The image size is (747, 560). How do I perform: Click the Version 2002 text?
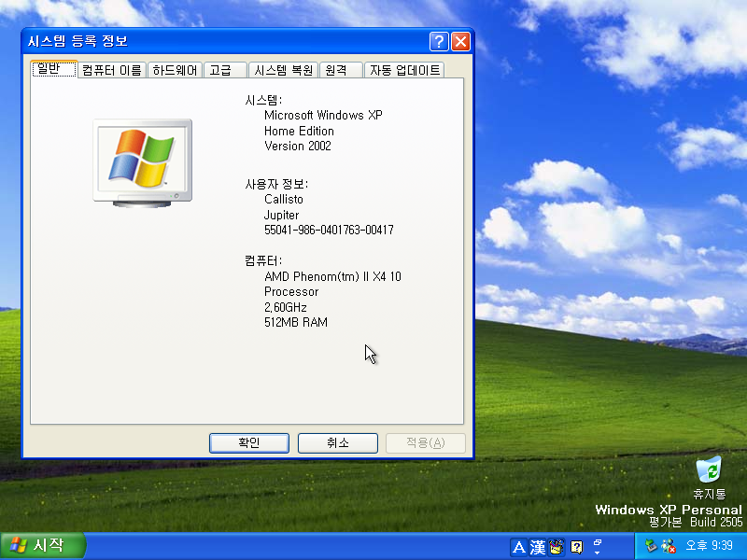coord(297,146)
